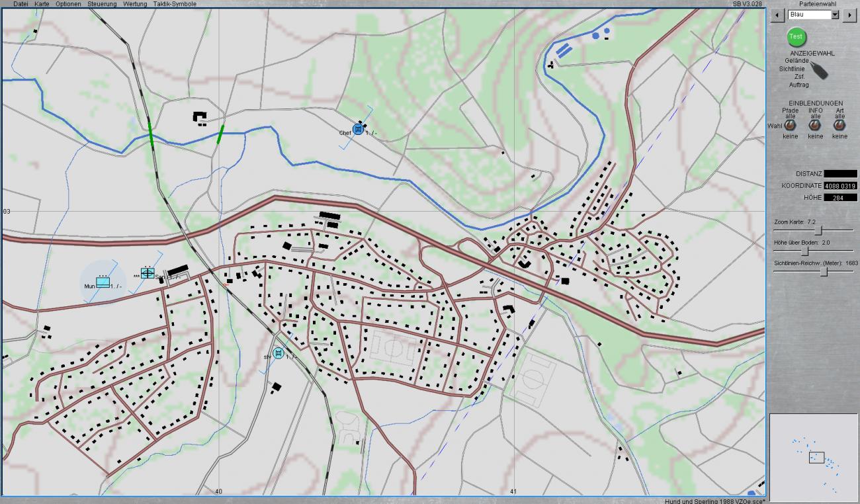The width and height of the screenshot is (860, 504).
Task: Toggle the Art display switch
Action: click(x=839, y=125)
